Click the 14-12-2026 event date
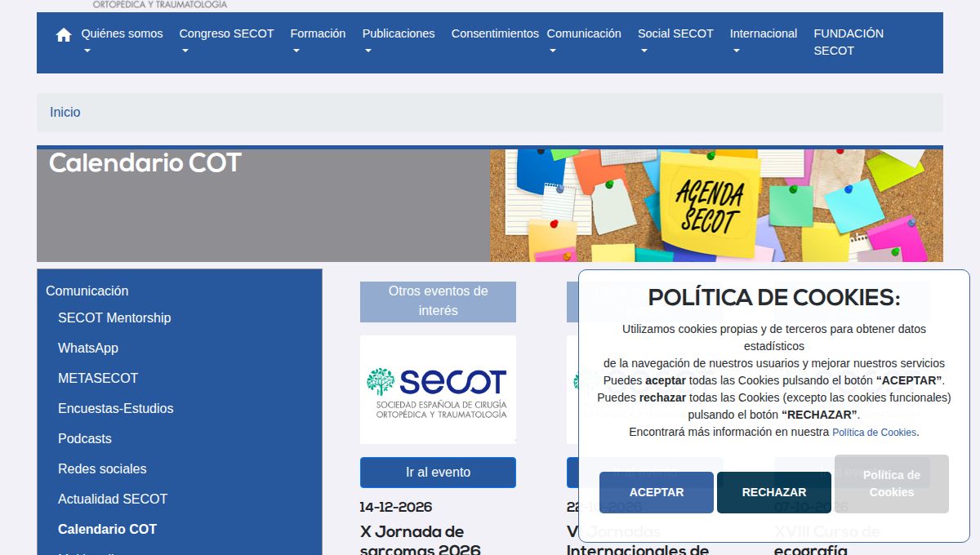This screenshot has width=980, height=555. 396,508
